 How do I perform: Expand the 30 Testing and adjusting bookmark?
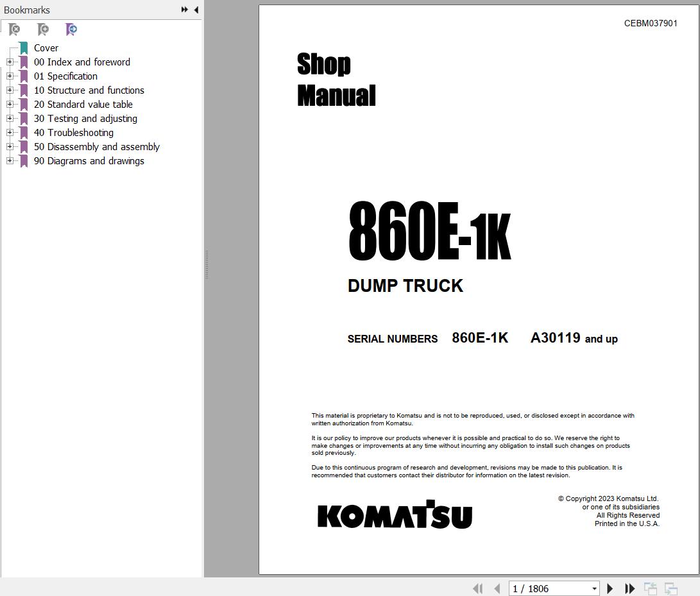pyautogui.click(x=10, y=118)
